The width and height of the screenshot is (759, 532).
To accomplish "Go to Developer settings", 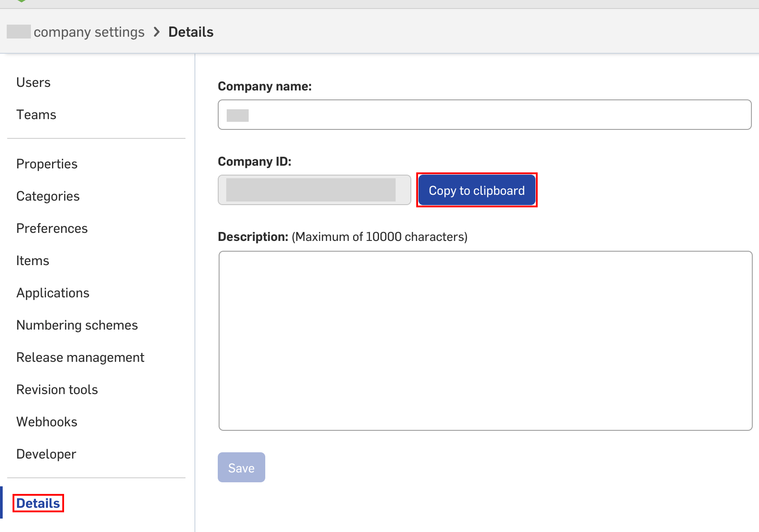I will tap(46, 454).
